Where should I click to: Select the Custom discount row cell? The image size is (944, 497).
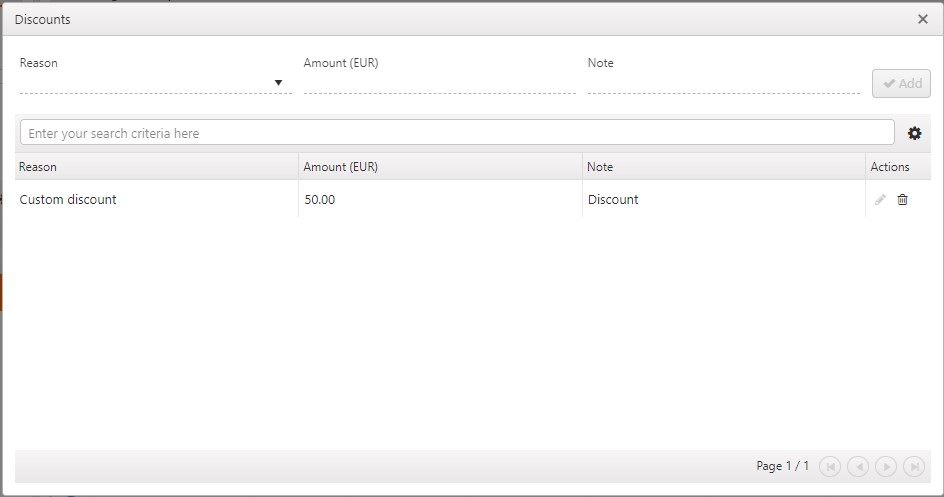click(155, 199)
